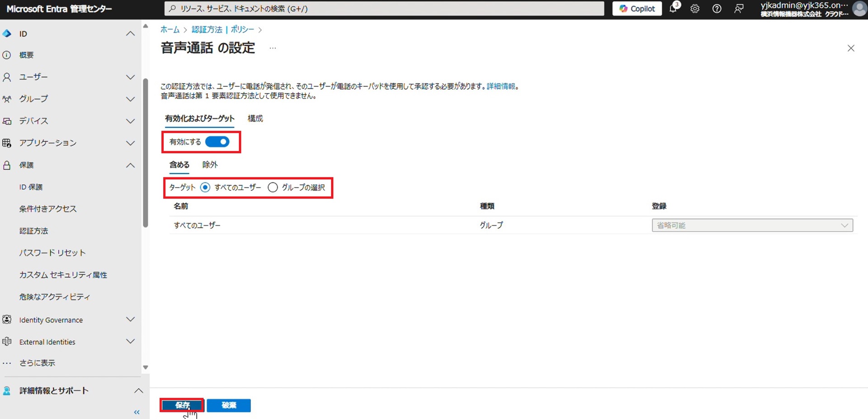Screen dimensions: 868x419
Task: Select the グループの選択 radio button
Action: click(x=273, y=187)
